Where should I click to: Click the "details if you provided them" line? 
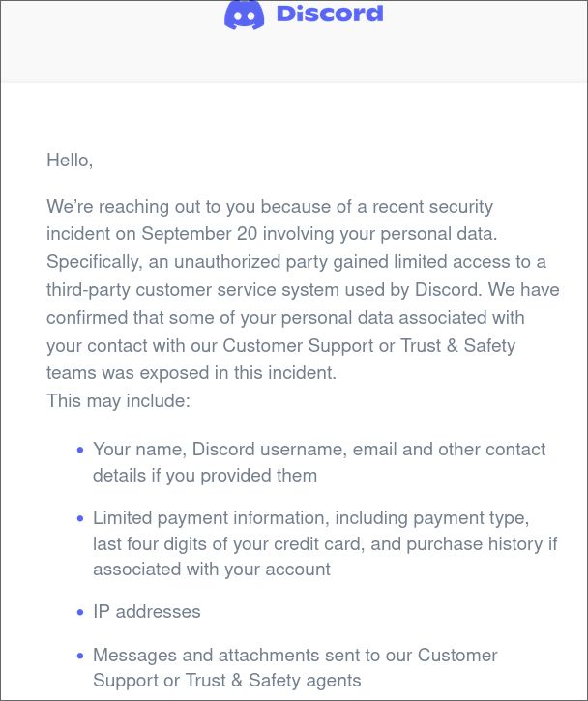point(205,476)
